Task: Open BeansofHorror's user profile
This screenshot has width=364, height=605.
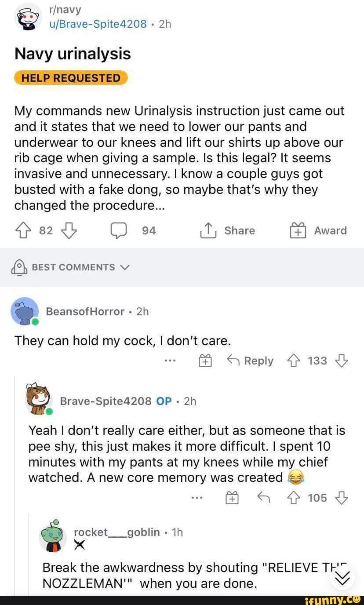Action: pos(85,311)
